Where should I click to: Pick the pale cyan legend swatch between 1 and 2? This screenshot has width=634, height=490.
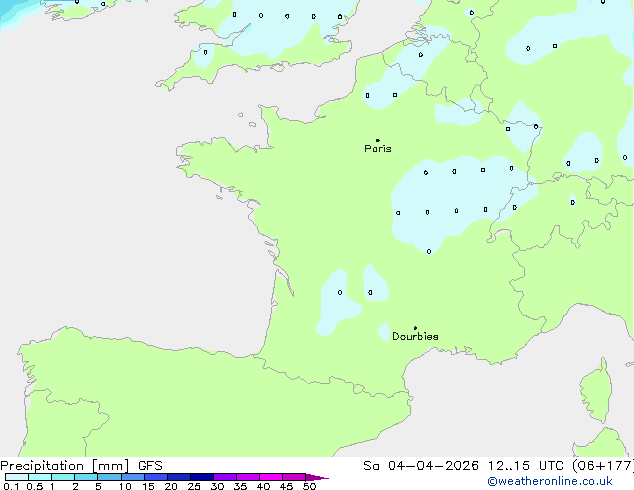pos(63,478)
